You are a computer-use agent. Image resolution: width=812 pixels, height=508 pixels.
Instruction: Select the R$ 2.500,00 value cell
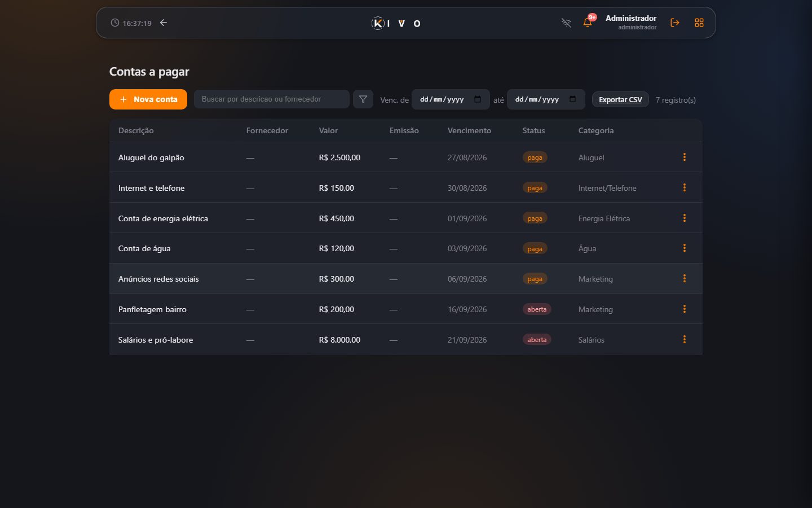point(339,157)
